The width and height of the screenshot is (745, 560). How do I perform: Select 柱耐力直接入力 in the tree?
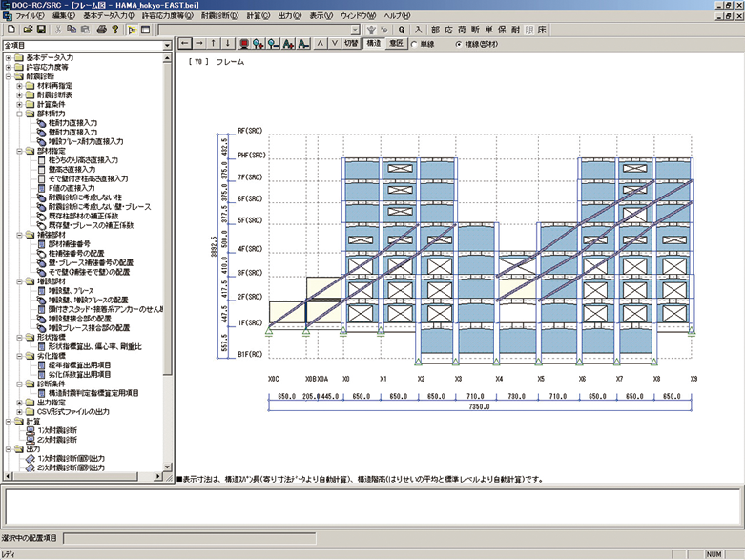tap(72, 122)
